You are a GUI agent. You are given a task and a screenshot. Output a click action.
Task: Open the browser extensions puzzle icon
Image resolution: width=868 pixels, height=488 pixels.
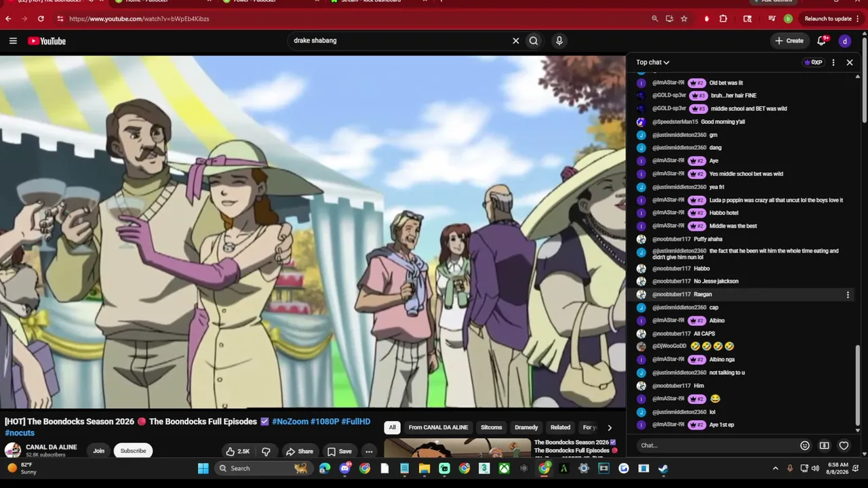[723, 19]
